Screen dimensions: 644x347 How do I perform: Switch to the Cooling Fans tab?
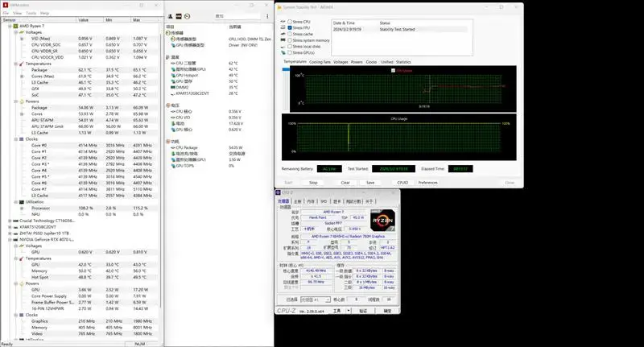[320, 62]
